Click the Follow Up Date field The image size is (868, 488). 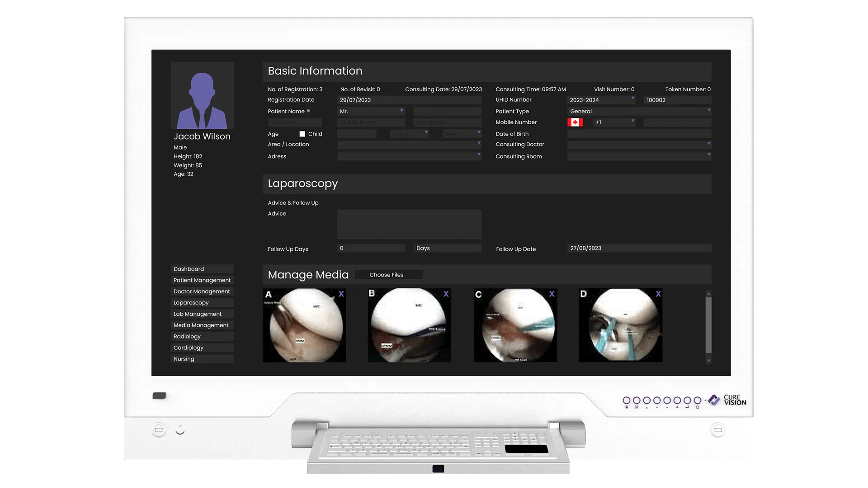click(639, 248)
